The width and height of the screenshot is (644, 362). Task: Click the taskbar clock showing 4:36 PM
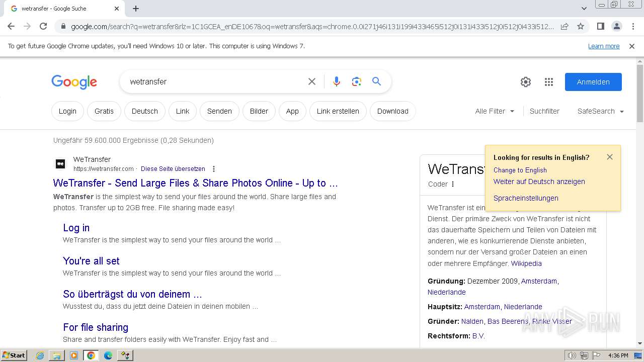[x=618, y=355]
